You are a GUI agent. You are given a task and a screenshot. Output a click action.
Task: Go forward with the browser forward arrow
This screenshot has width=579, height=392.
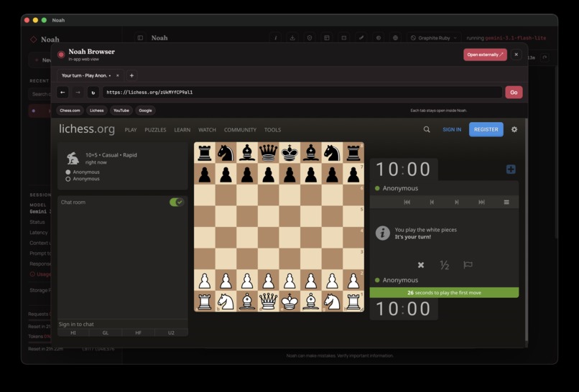[x=78, y=93]
